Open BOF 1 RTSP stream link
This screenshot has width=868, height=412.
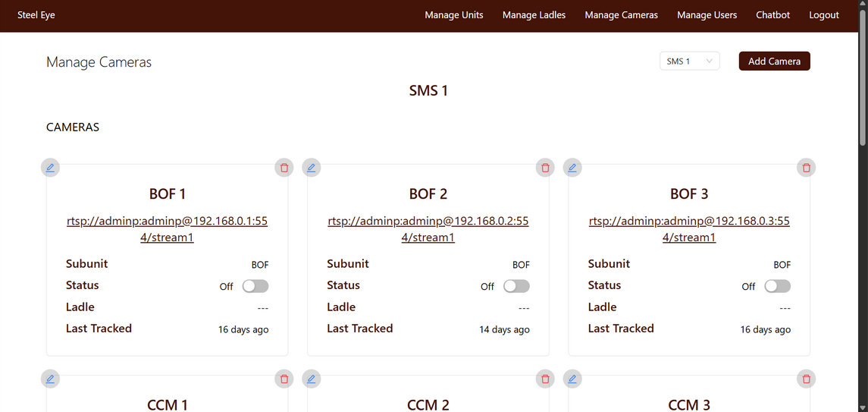[x=168, y=229]
